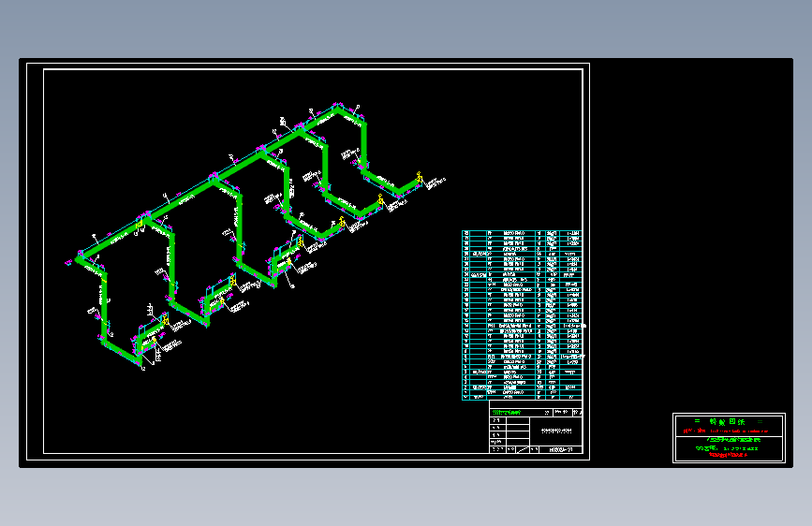Click the drawing number cell in title block
Viewport: 812px width, 526px height.
561,450
